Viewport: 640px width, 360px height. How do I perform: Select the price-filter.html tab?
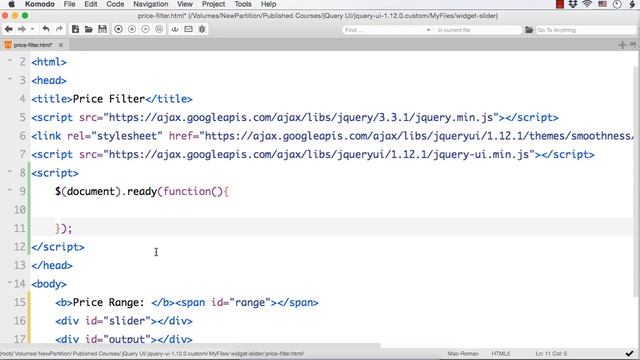(x=33, y=45)
